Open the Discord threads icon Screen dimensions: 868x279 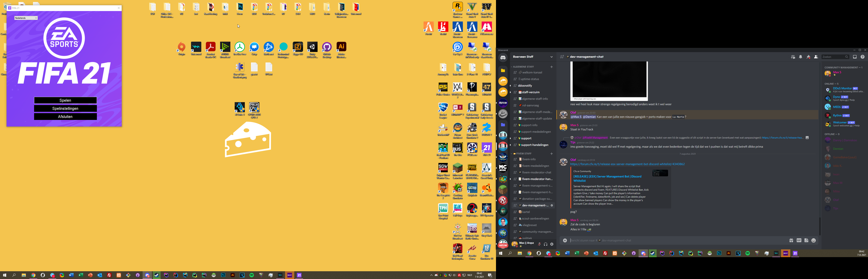[x=793, y=57]
